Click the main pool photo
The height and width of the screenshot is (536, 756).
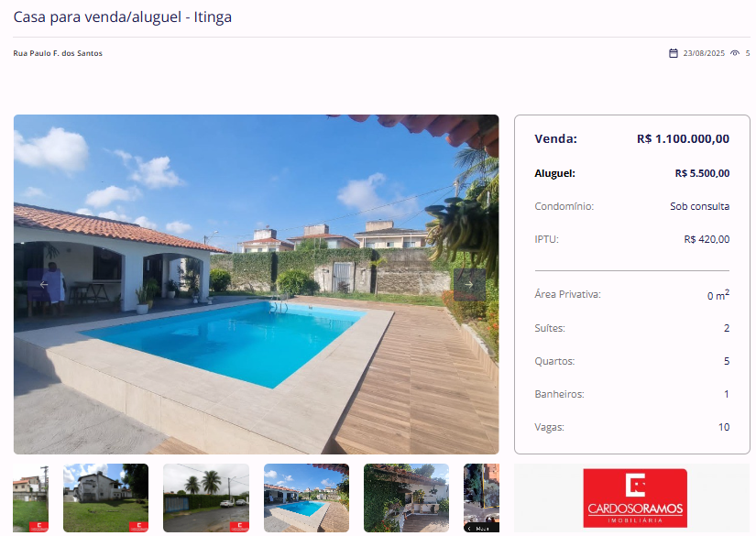(x=256, y=284)
